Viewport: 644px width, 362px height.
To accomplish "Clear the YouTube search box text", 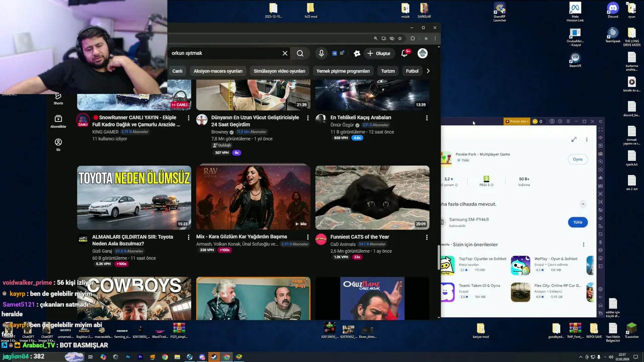I will coord(285,53).
